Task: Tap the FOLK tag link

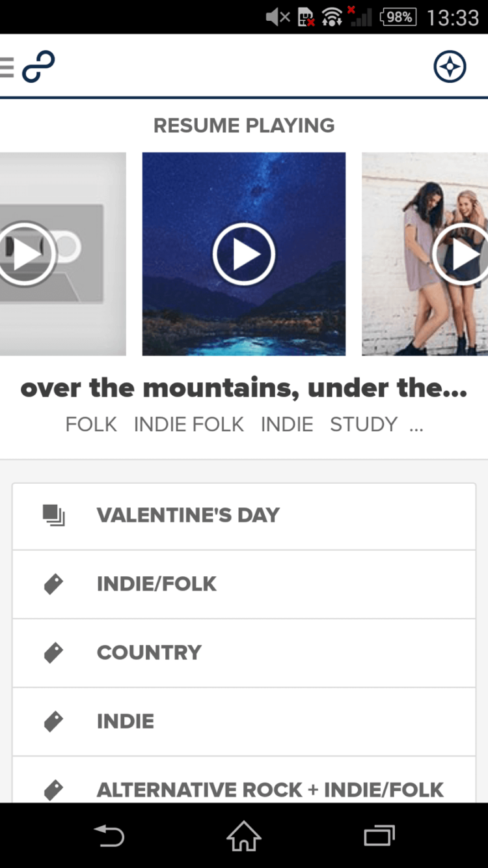Action: 91,425
